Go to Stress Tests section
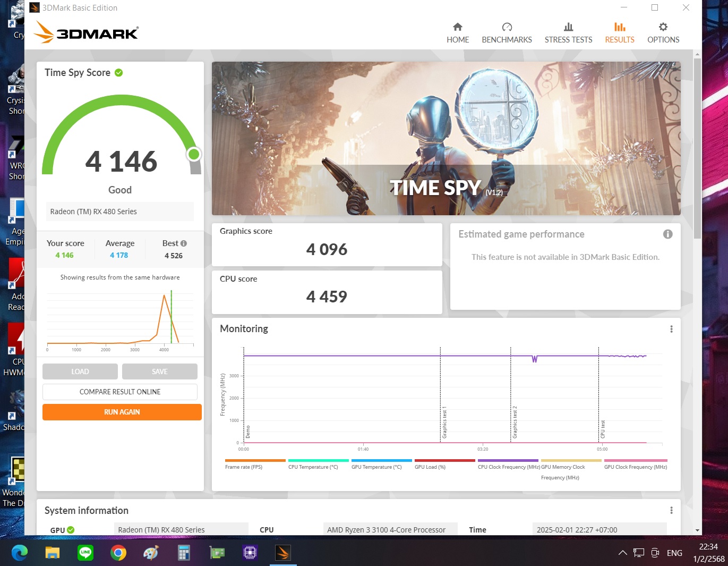Viewport: 728px width, 566px height. (x=568, y=33)
